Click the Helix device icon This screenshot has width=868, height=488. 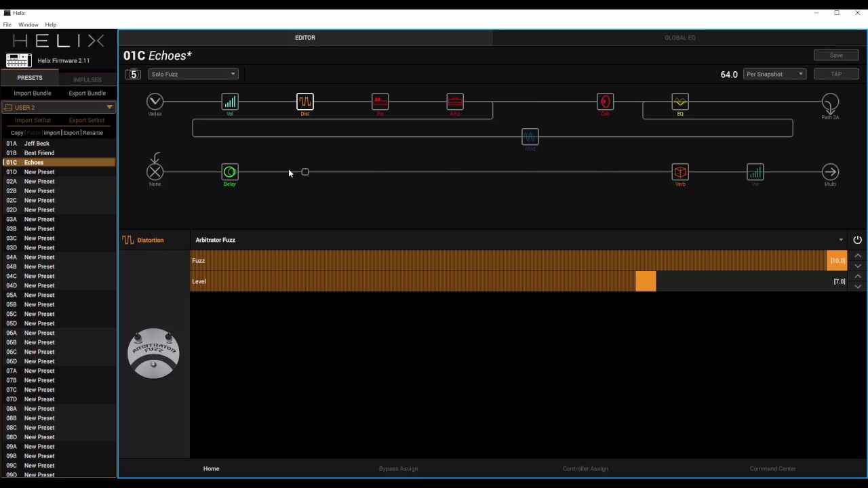click(19, 60)
